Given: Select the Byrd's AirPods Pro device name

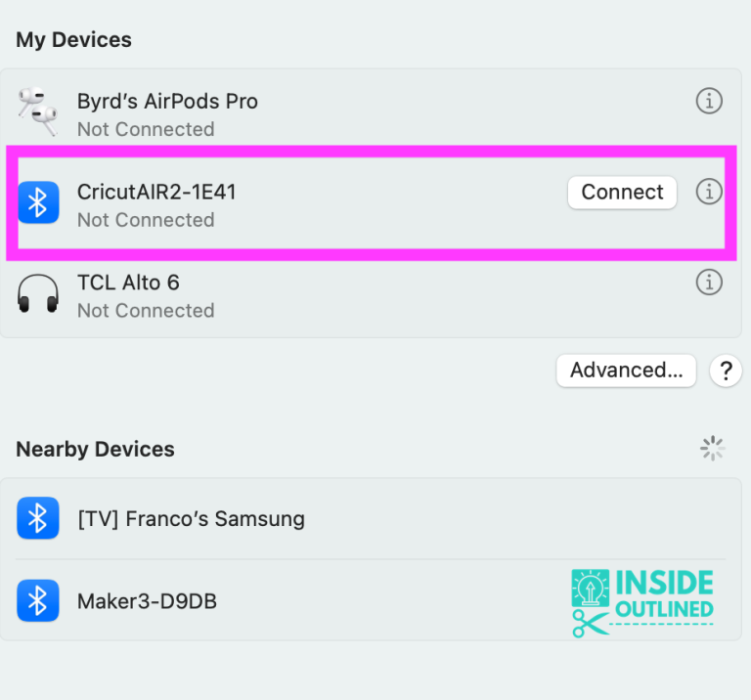Looking at the screenshot, I should (167, 102).
